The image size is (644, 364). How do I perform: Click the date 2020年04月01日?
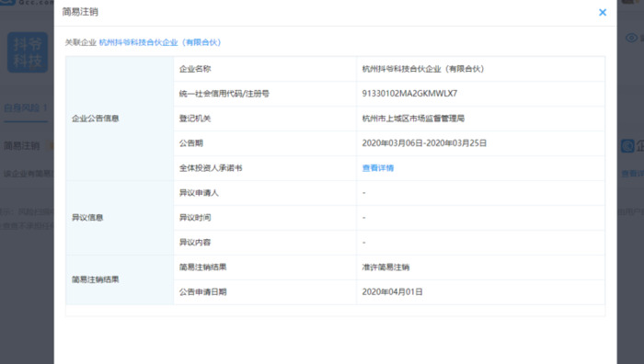pos(392,291)
